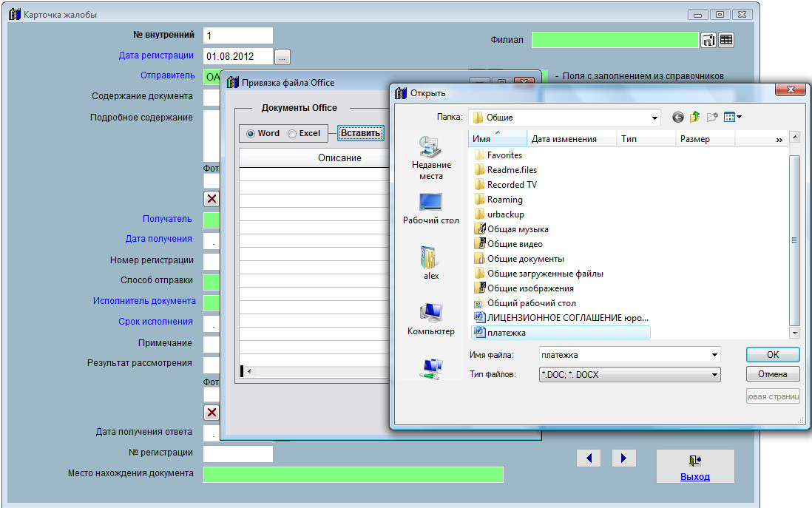Go back using the dialog's Back arrow icon
Viewport: 812px width, 508px height.
(x=677, y=117)
